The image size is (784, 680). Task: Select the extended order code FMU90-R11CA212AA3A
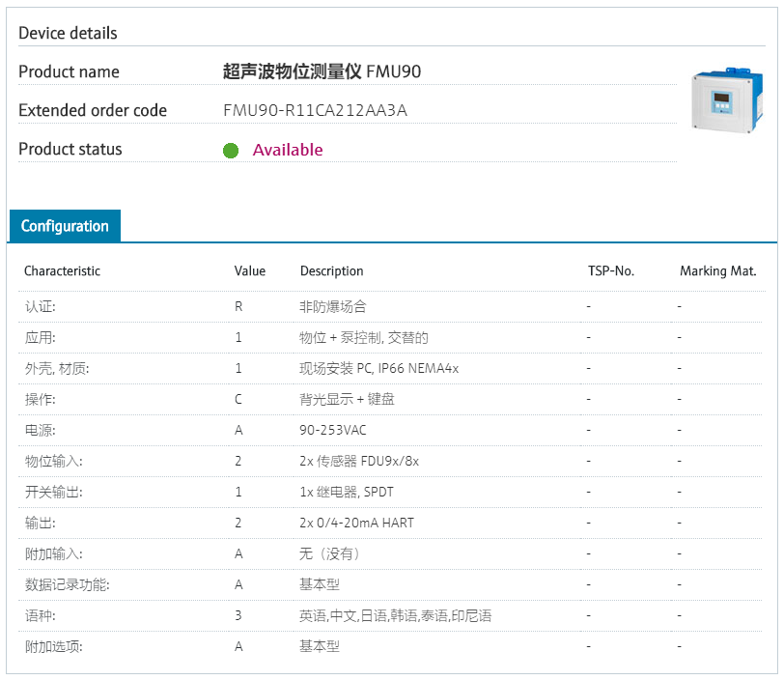315,110
